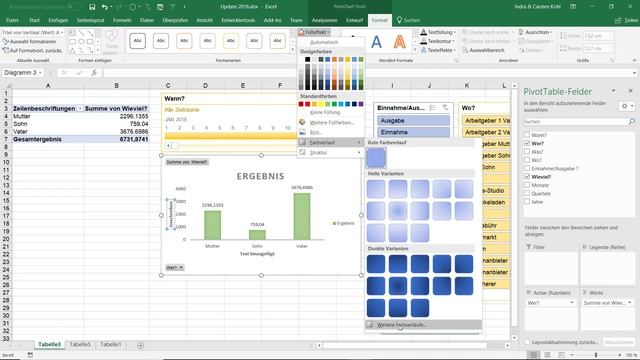Image resolution: width=640 pixels, height=360 pixels.
Task: Choose the 'Bild...' picture fill entry
Action: pyautogui.click(x=302, y=132)
